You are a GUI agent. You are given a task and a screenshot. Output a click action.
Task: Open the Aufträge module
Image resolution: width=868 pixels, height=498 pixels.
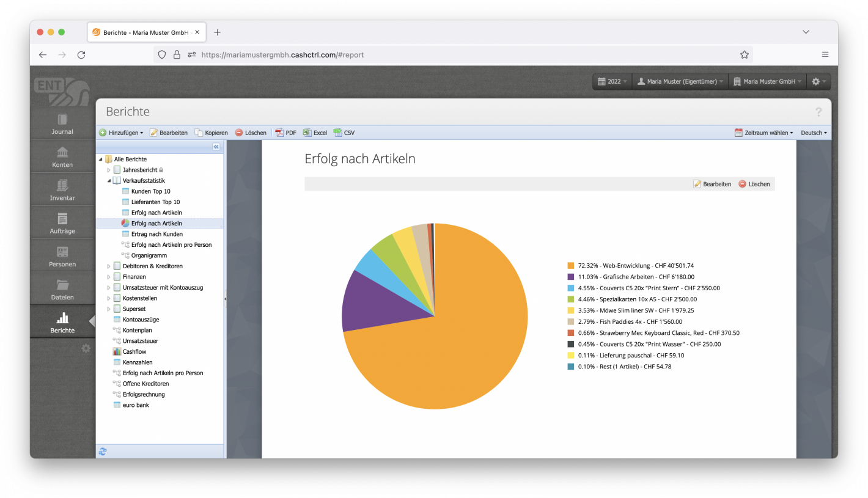tap(62, 222)
